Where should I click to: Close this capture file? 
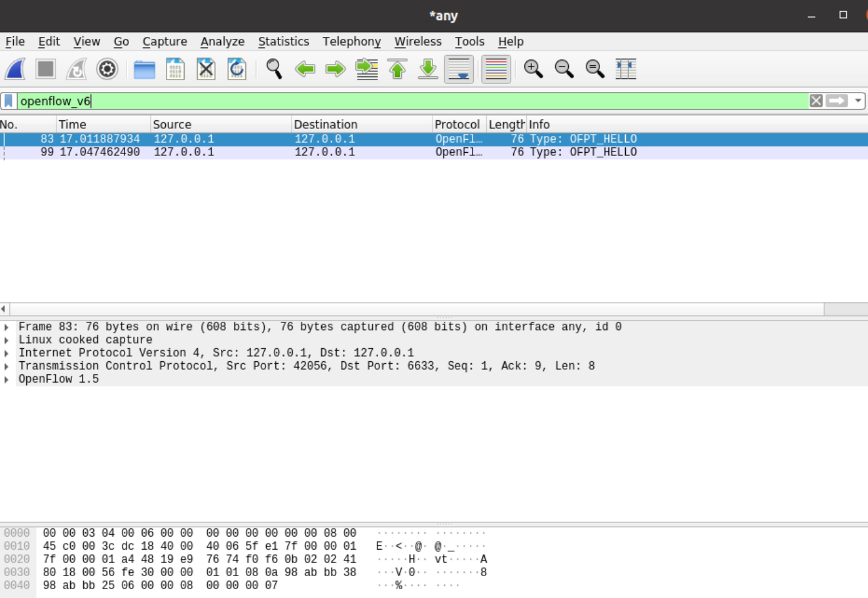[x=206, y=69]
